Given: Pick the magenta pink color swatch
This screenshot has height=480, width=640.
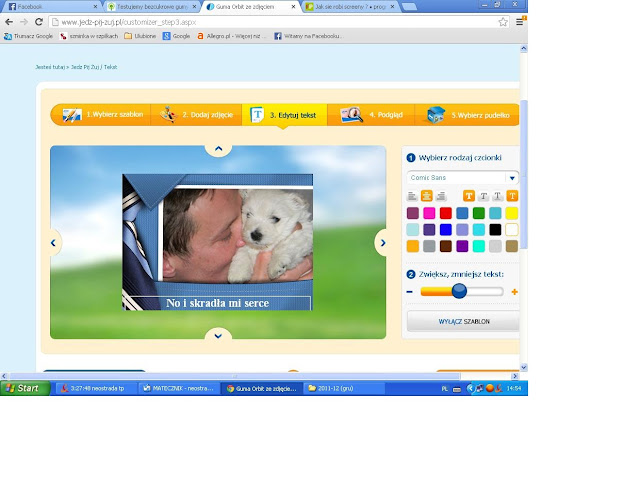Looking at the screenshot, I should (x=429, y=213).
